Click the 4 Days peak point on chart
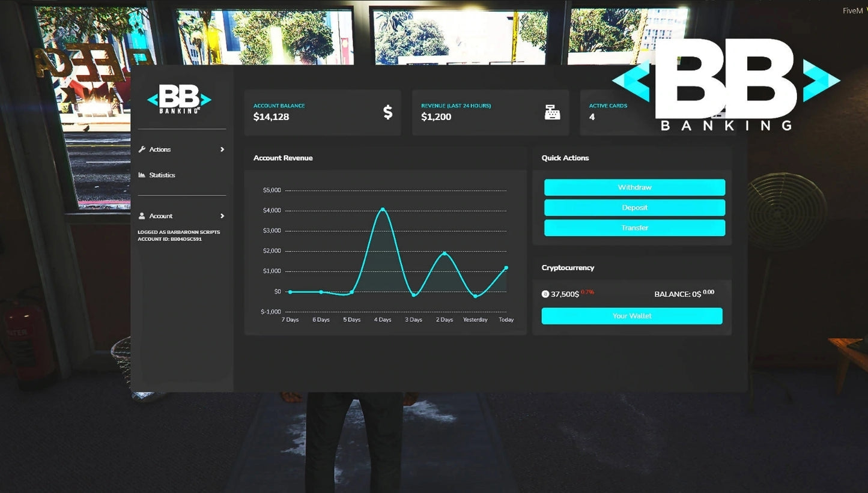This screenshot has height=493, width=868. tap(383, 210)
